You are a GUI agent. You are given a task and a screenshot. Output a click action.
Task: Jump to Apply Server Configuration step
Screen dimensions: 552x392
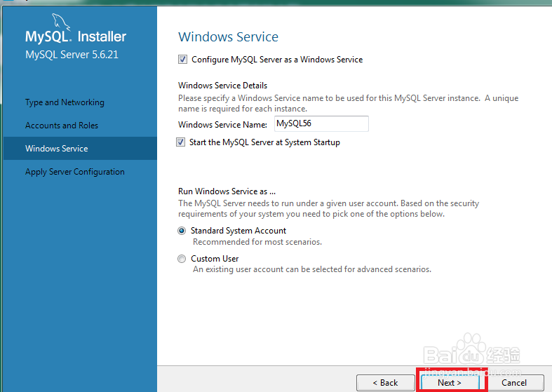(x=75, y=172)
